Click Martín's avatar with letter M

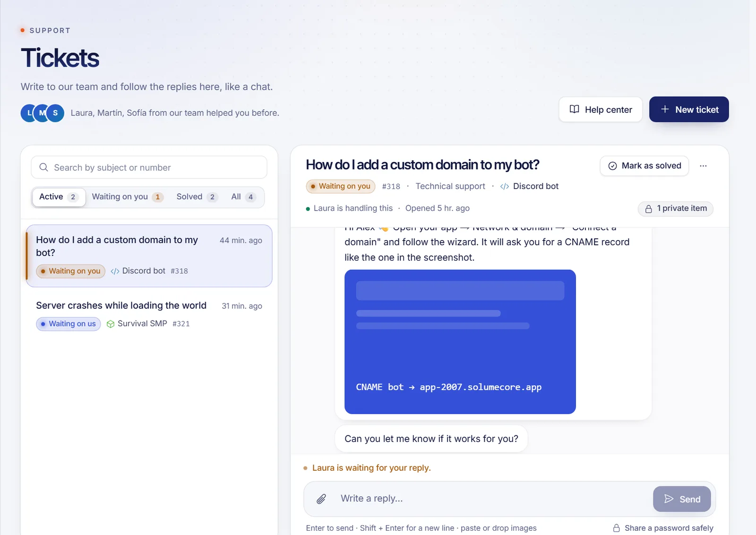[x=42, y=113]
